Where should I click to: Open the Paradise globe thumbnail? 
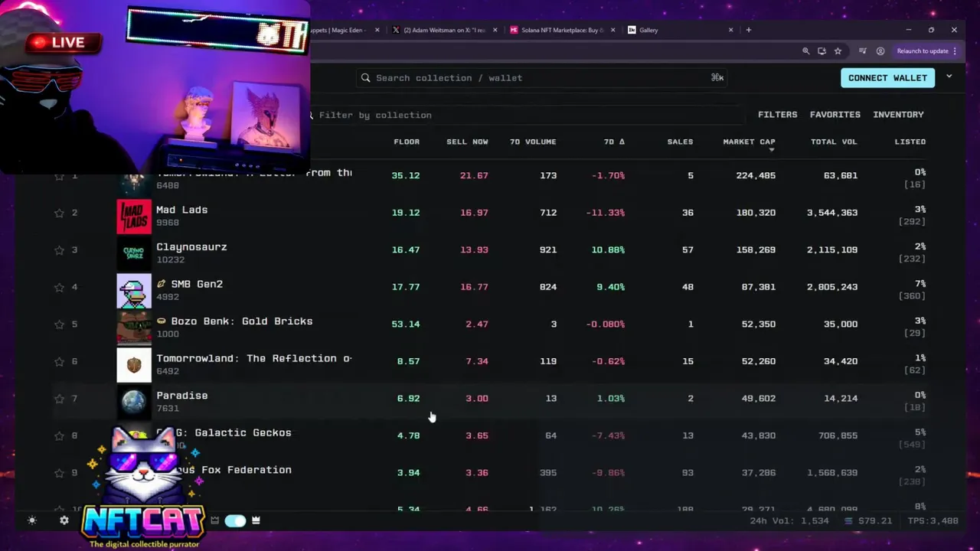pos(134,402)
